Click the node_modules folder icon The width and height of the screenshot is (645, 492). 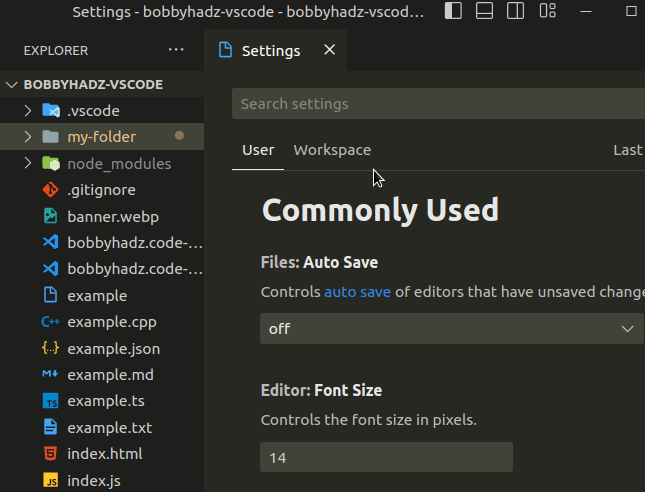coord(51,163)
